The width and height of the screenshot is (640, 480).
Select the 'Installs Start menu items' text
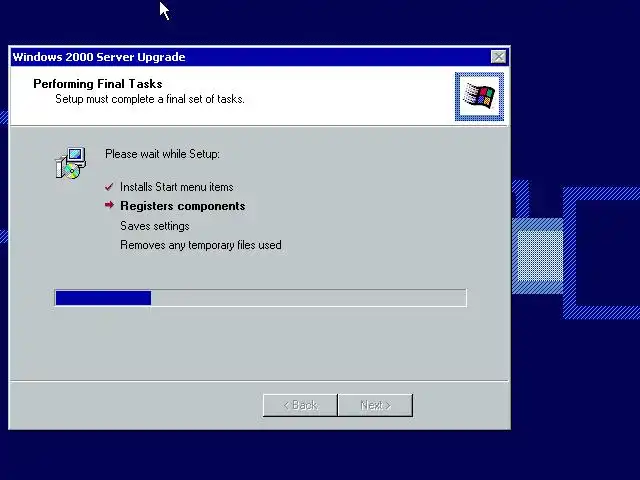(x=177, y=187)
